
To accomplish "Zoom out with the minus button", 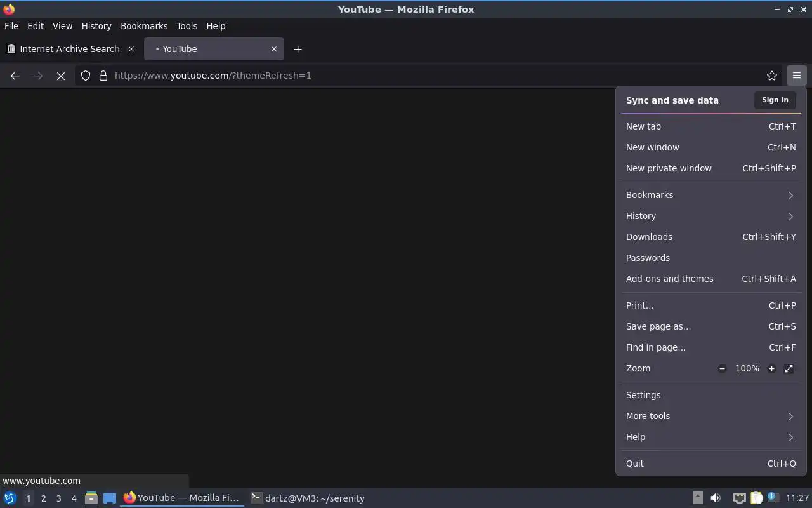I will pos(722,368).
